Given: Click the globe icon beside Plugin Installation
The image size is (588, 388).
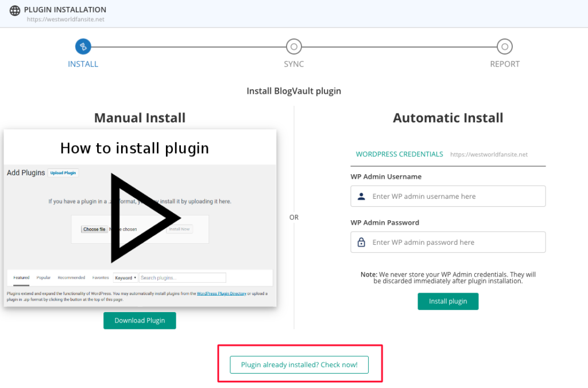Looking at the screenshot, I should point(14,10).
